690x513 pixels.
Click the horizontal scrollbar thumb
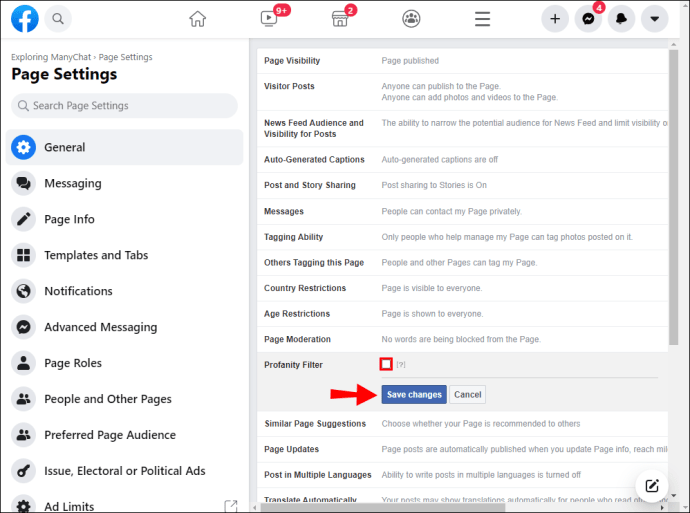383,508
